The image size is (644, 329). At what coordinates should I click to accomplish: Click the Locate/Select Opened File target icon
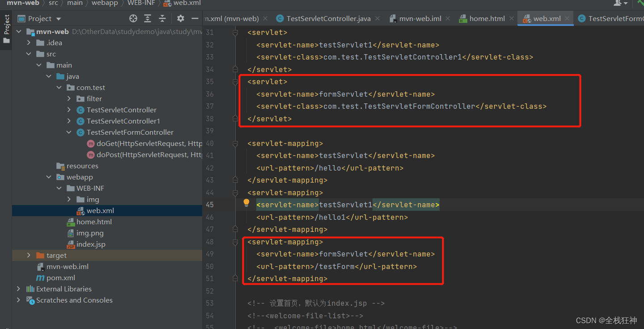pos(133,18)
